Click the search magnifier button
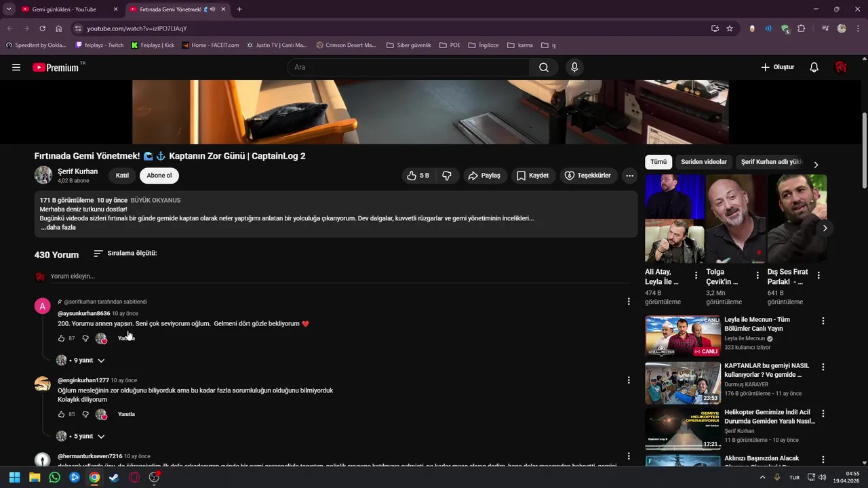 click(x=544, y=67)
